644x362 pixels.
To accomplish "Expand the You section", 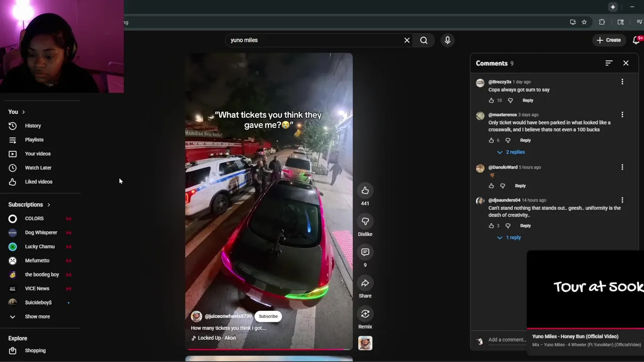I will 17,112.
